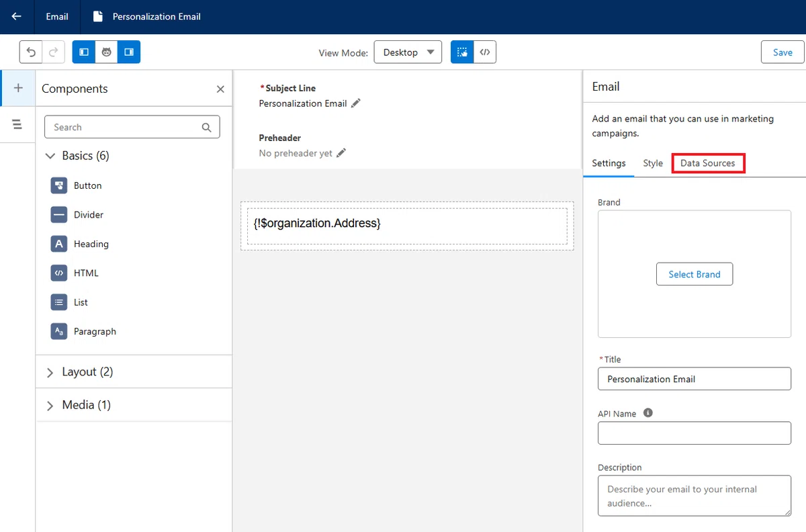Image resolution: width=806 pixels, height=532 pixels.
Task: Click the Personalization Email header title
Action: point(156,16)
